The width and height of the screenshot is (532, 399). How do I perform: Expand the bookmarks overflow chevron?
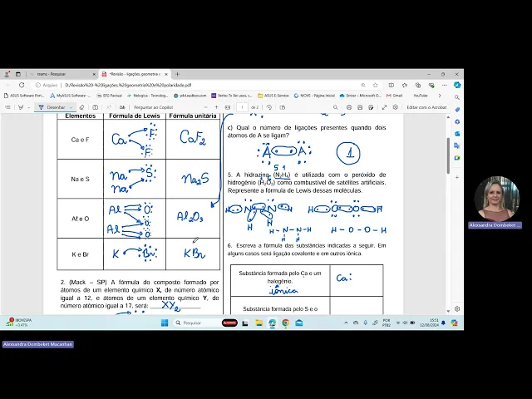coord(440,96)
